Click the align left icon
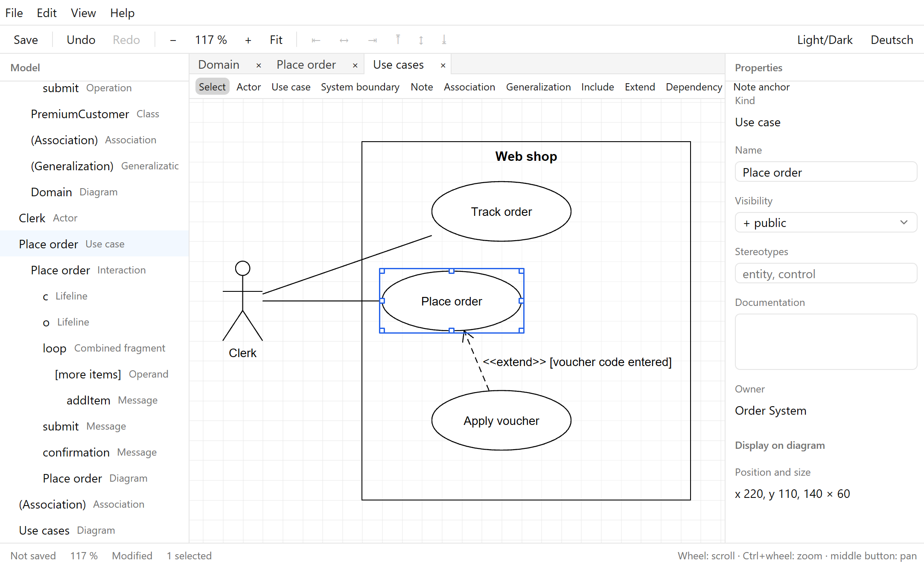 316,40
